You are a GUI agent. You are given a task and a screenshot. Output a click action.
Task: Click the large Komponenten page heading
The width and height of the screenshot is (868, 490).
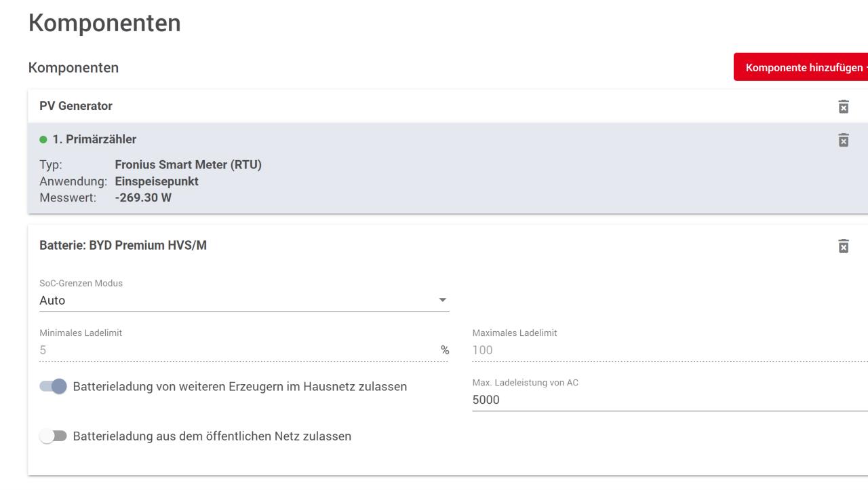point(104,23)
